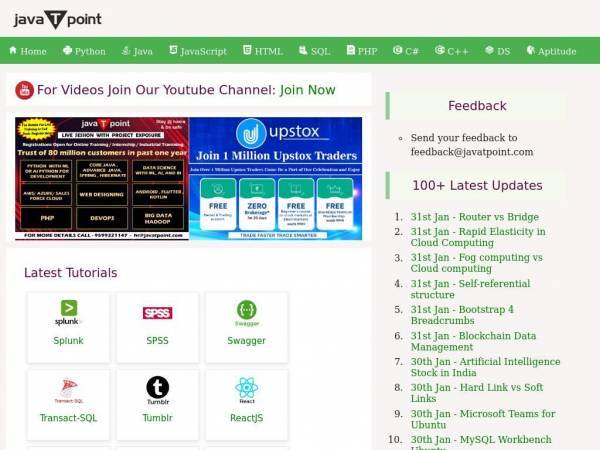
Task: Click the React atom logo icon
Action: (x=247, y=390)
